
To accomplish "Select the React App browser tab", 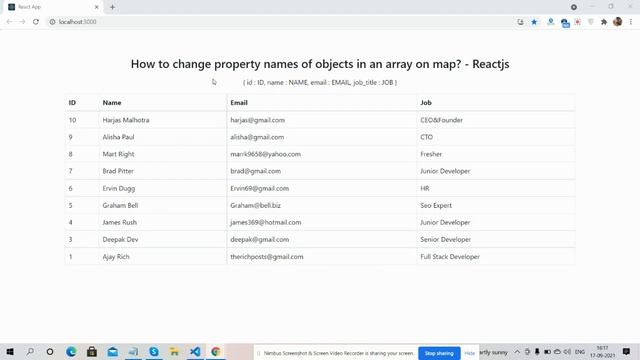I will click(53, 7).
